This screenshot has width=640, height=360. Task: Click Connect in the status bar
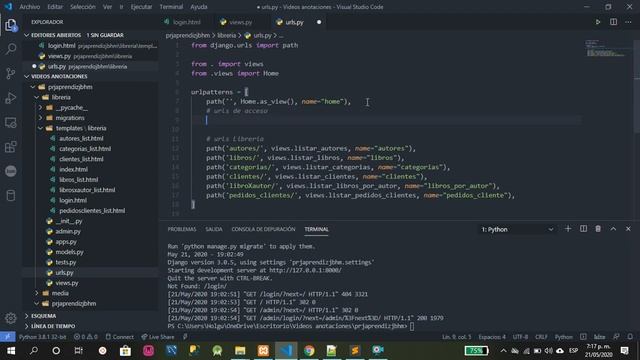pos(120,337)
